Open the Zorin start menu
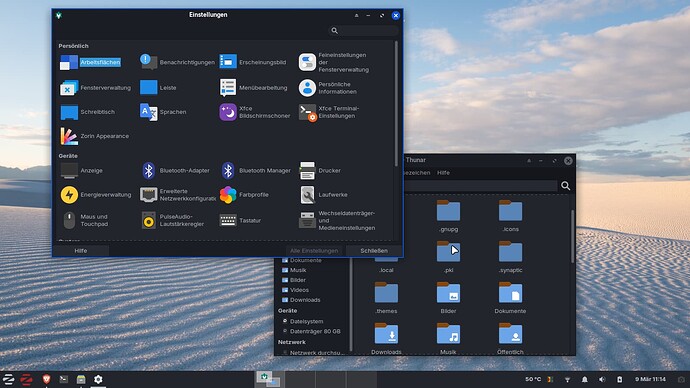 click(8, 379)
